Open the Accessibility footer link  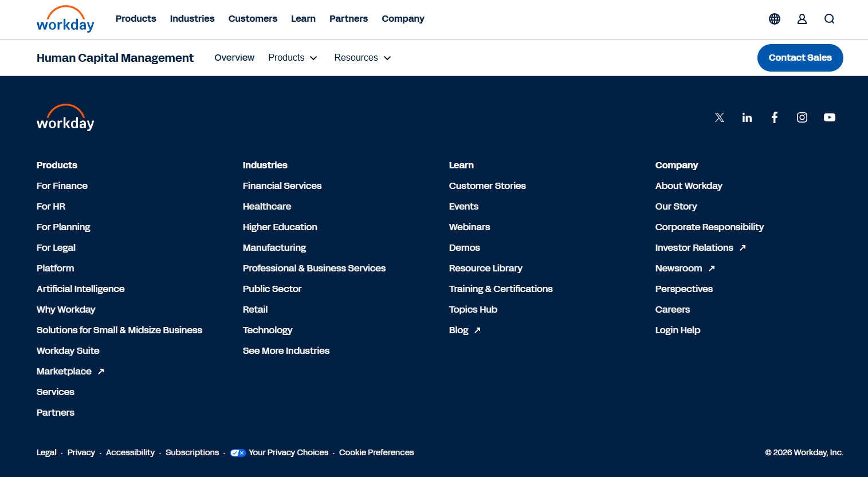(x=130, y=452)
